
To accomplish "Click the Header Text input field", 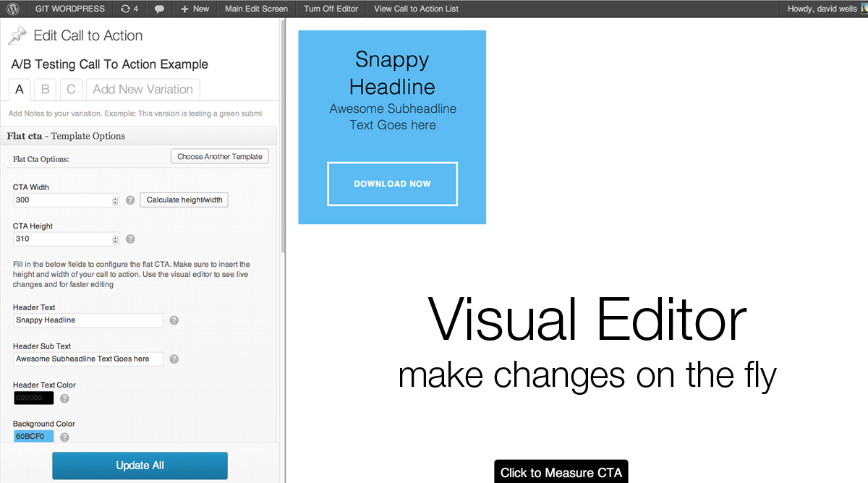I will tap(88, 320).
